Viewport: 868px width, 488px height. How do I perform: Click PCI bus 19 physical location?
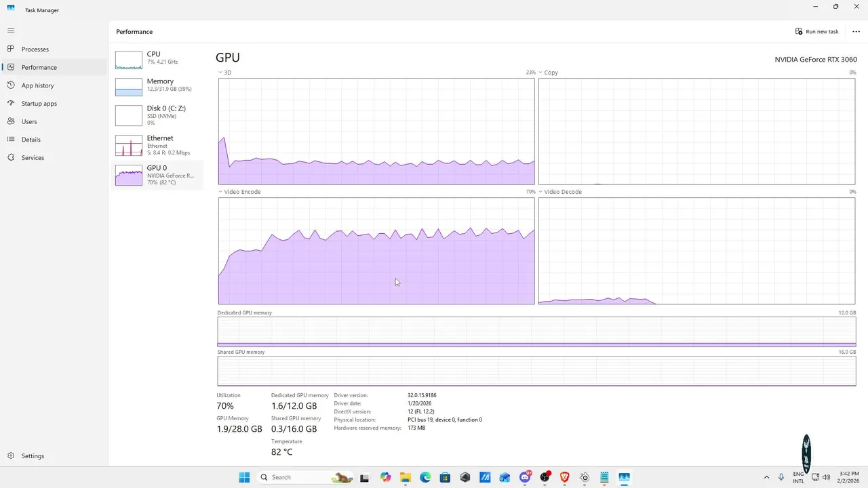[x=445, y=420]
